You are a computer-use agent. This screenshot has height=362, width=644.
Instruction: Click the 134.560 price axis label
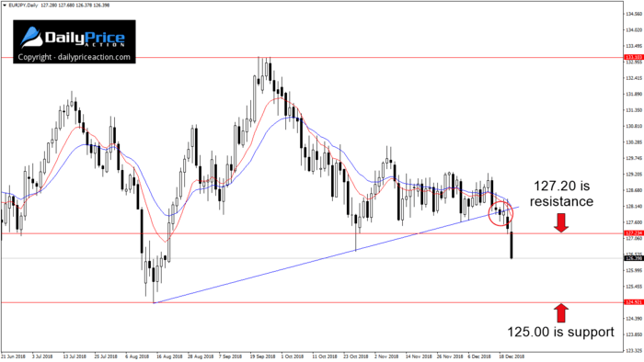[634, 14]
